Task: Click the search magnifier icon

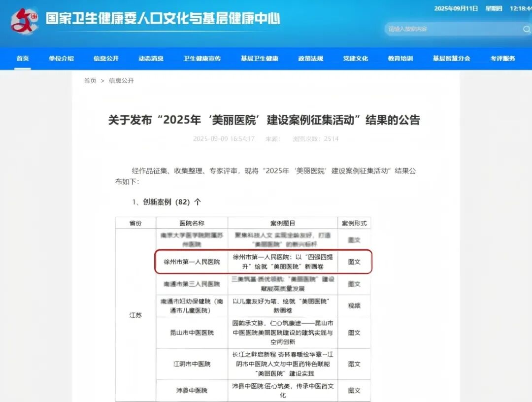Action: [527, 30]
